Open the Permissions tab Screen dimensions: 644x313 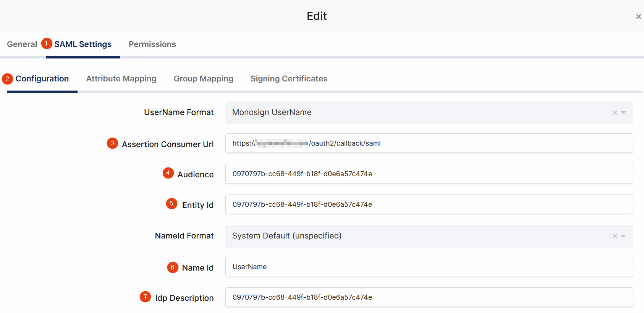pos(152,44)
